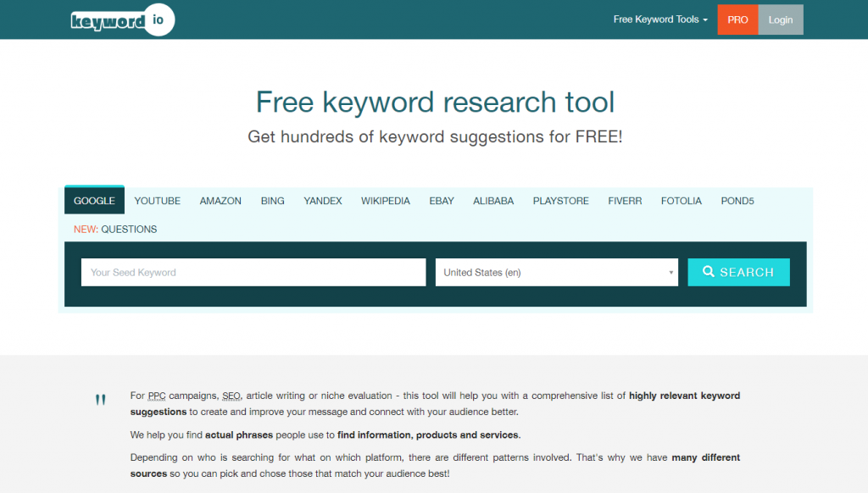Click the "Get hundreds of keyword suggestions for FREE!" subtitle
The image size is (868, 493).
coord(435,136)
